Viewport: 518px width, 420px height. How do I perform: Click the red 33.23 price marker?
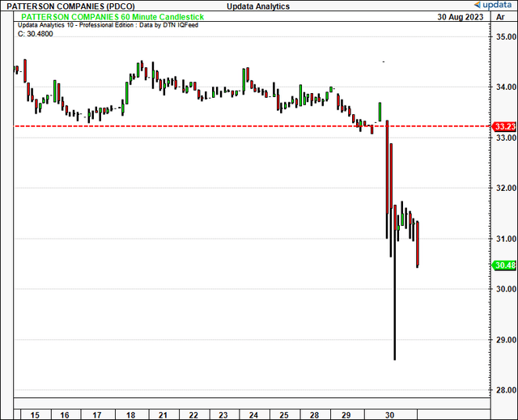click(x=504, y=127)
